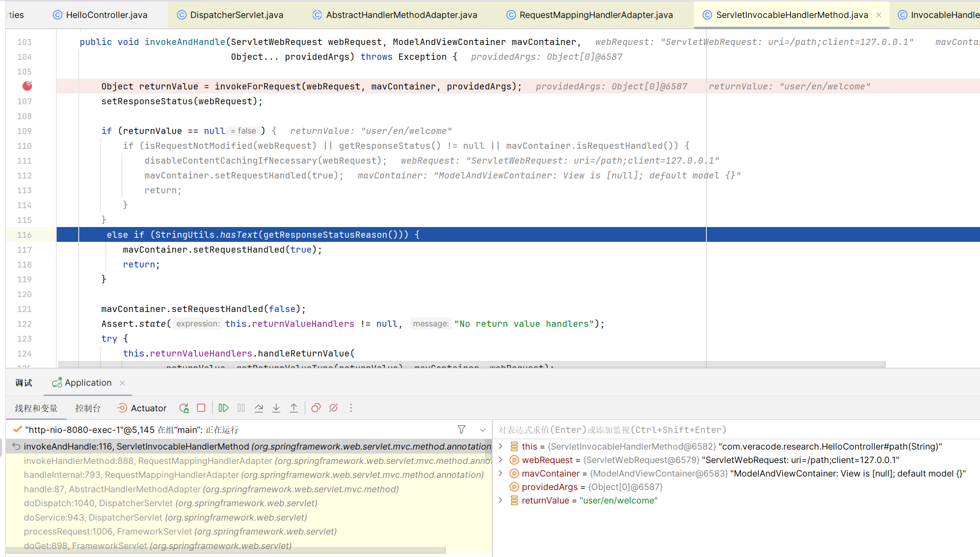This screenshot has height=557, width=980.
Task: Click the invokeForRequest call on line 106
Action: [x=258, y=86]
